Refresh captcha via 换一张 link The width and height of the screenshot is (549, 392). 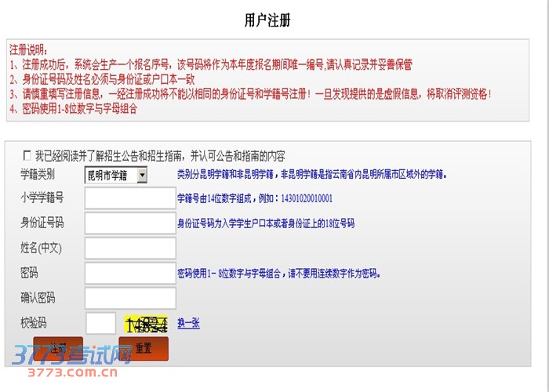[x=188, y=323]
